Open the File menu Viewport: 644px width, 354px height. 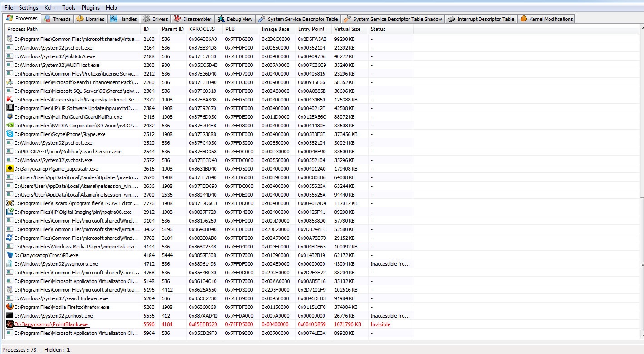pos(9,8)
